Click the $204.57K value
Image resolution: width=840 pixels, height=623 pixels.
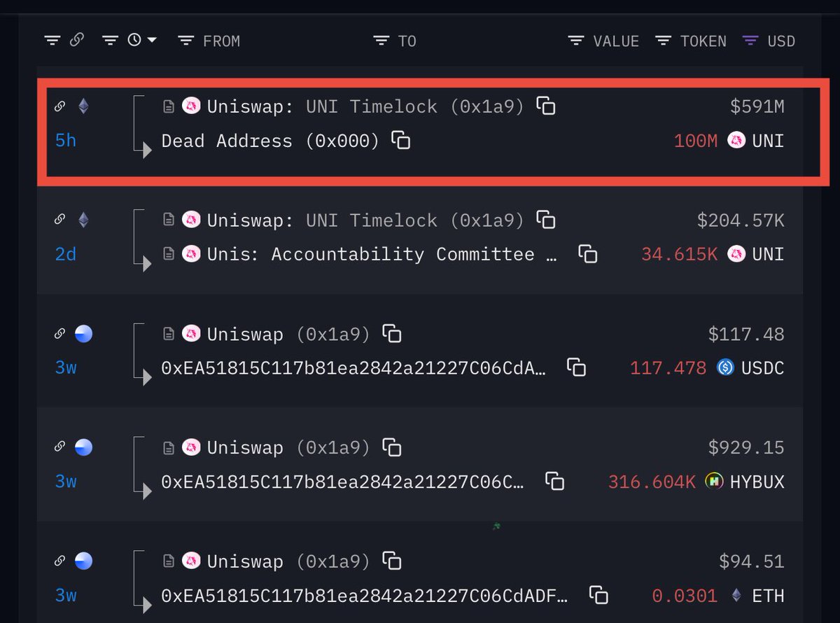point(741,220)
